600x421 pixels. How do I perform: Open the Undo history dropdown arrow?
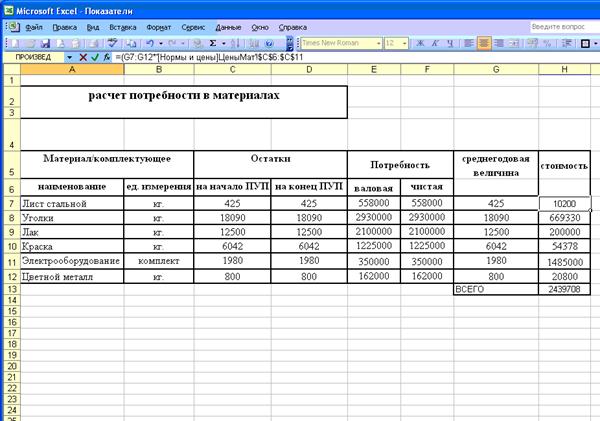[x=161, y=43]
